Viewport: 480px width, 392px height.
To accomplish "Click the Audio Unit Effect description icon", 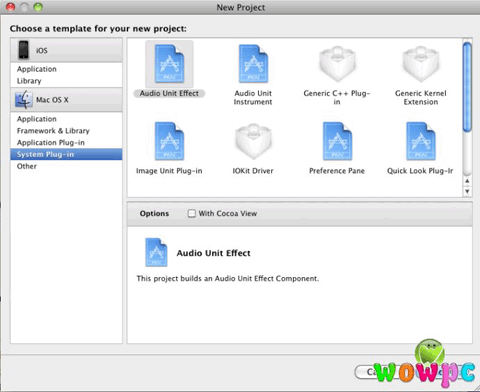I will (x=156, y=252).
